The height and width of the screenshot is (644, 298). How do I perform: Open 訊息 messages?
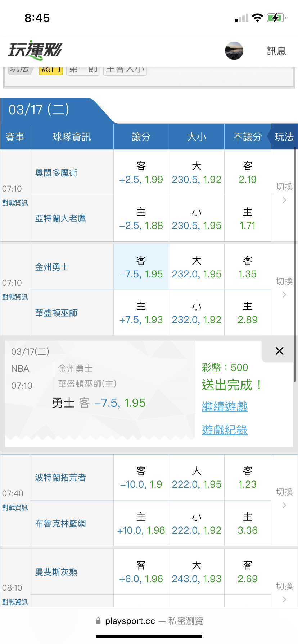276,51
